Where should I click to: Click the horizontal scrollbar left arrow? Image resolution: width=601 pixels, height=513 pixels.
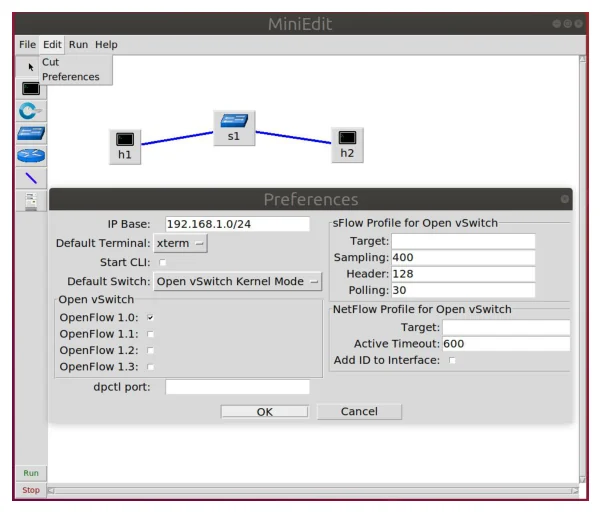(x=51, y=491)
